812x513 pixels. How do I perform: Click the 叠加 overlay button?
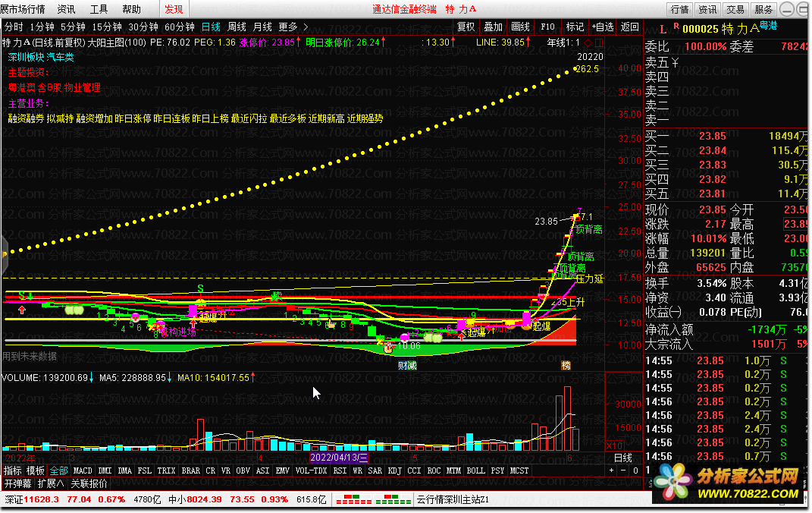tap(493, 27)
